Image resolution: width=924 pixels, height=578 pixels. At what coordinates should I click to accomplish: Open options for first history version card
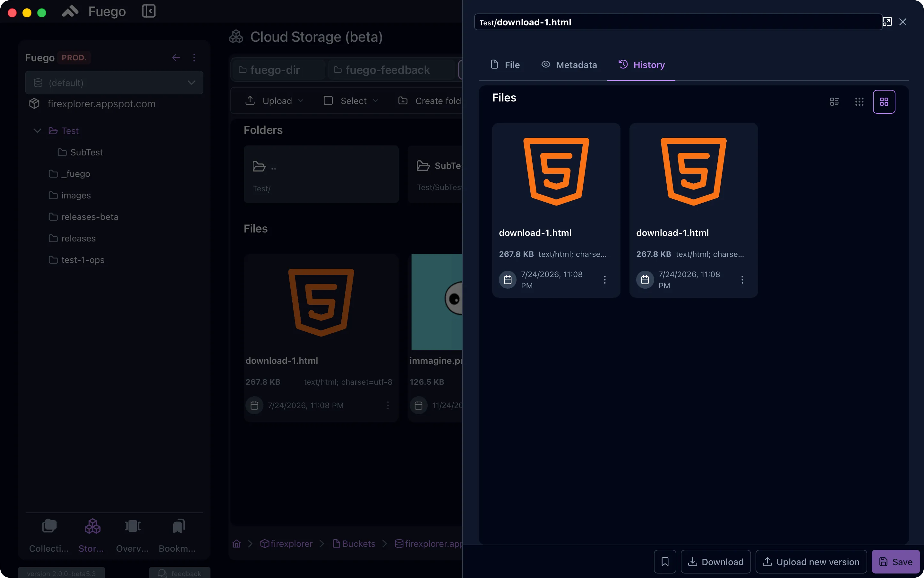(x=605, y=280)
